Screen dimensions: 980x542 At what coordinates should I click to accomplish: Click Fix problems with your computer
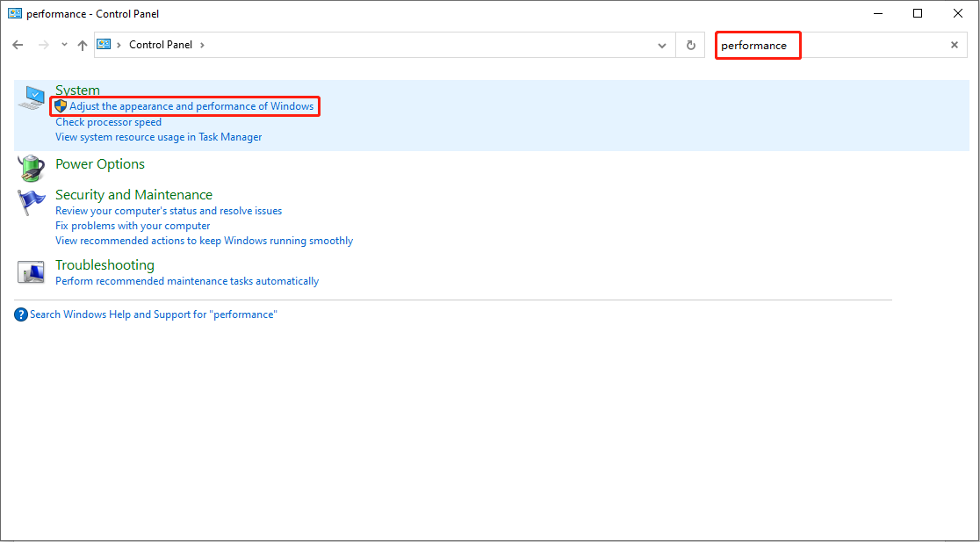tap(133, 225)
